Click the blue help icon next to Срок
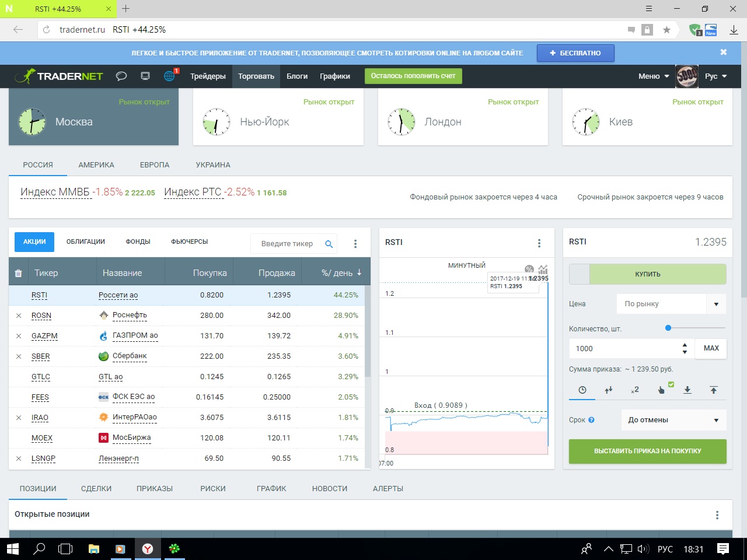 coord(591,420)
